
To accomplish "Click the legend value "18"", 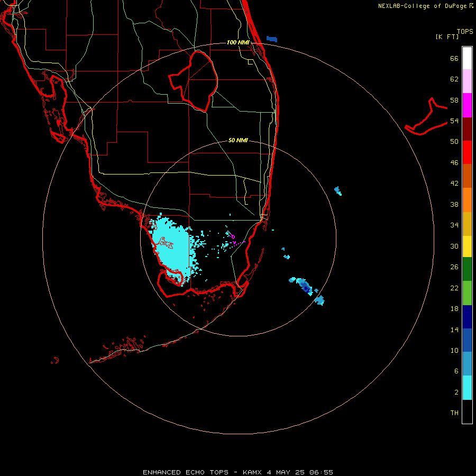I will (454, 309).
